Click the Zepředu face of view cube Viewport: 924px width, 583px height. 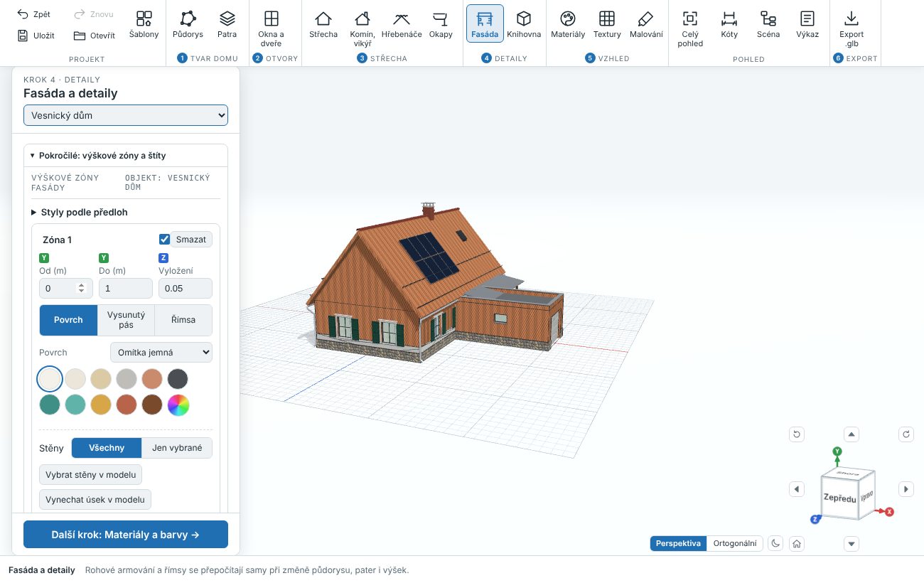point(839,498)
